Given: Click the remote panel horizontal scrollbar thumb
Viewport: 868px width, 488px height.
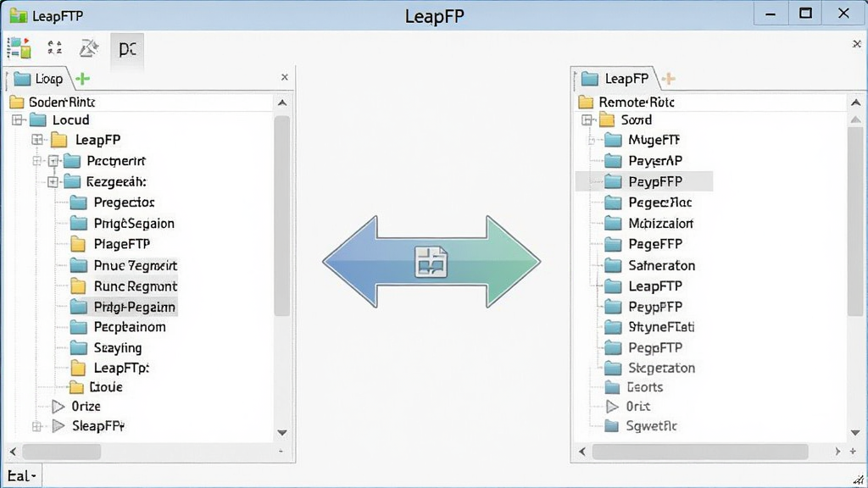Looking at the screenshot, I should (x=700, y=452).
